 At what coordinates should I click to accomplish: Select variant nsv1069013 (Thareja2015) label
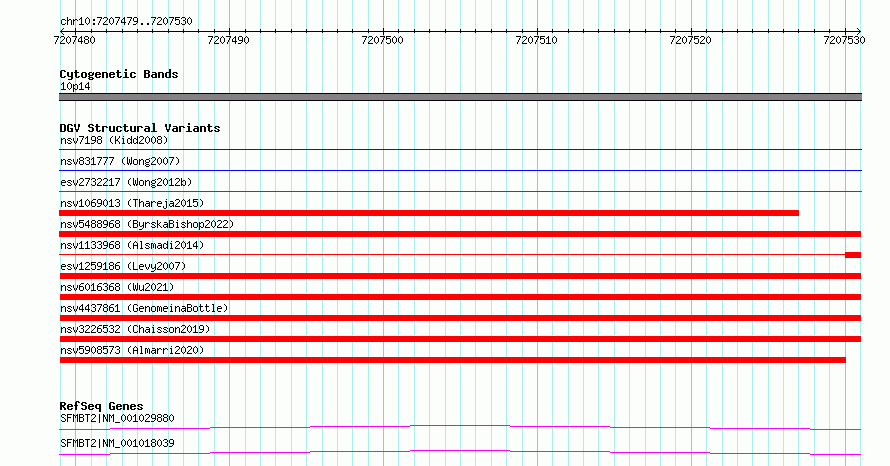(x=132, y=203)
